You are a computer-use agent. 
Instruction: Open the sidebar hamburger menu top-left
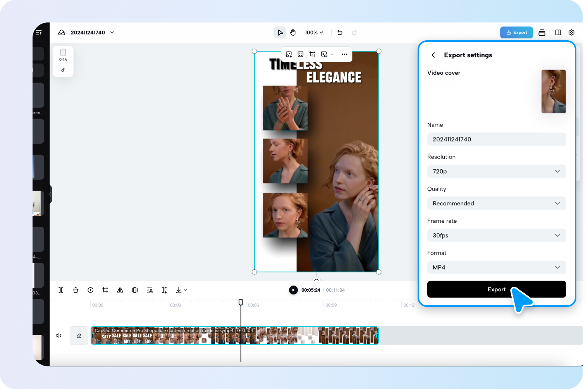(x=38, y=33)
